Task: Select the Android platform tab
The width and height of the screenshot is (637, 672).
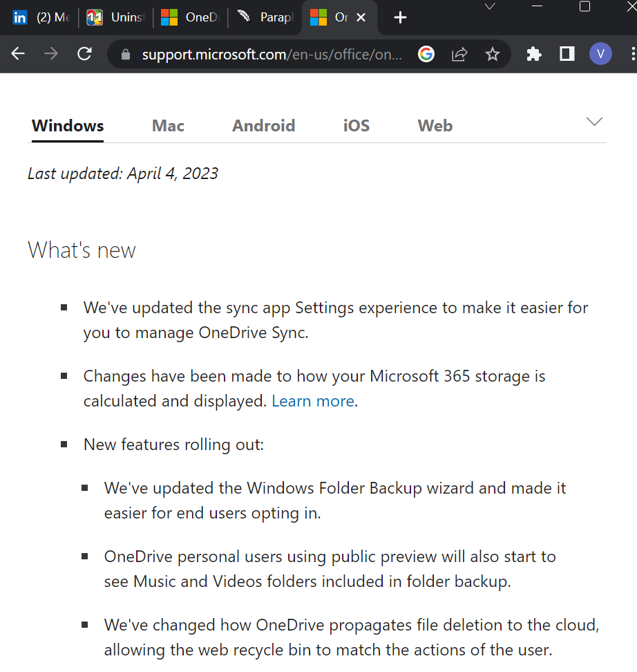Action: (263, 126)
